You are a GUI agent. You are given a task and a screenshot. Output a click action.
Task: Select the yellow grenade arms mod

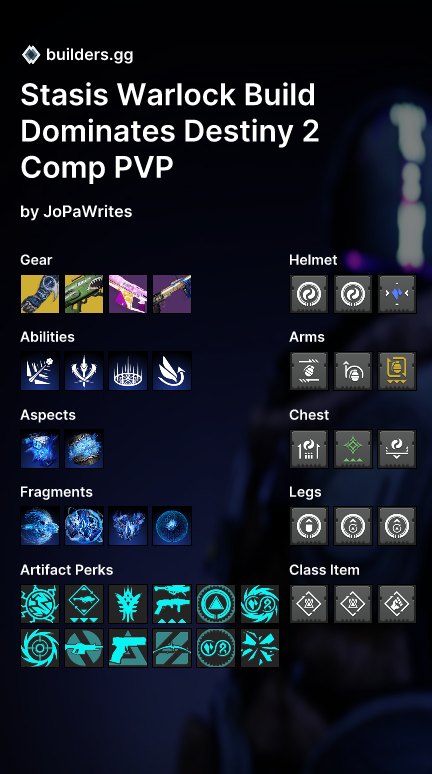(397, 371)
